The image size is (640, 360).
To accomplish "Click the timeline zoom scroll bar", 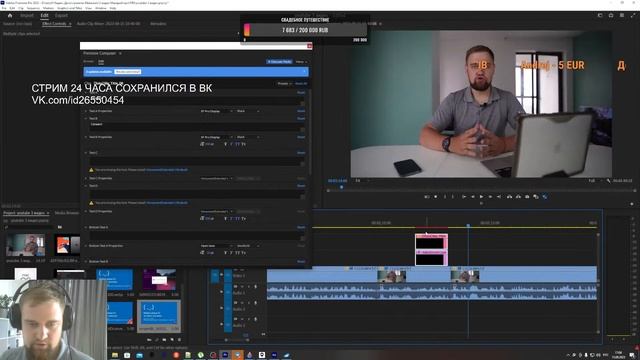I will [x=237, y=340].
